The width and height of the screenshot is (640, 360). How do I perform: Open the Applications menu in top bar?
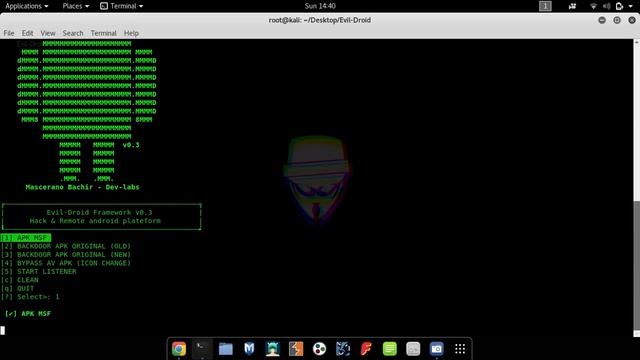27,6
